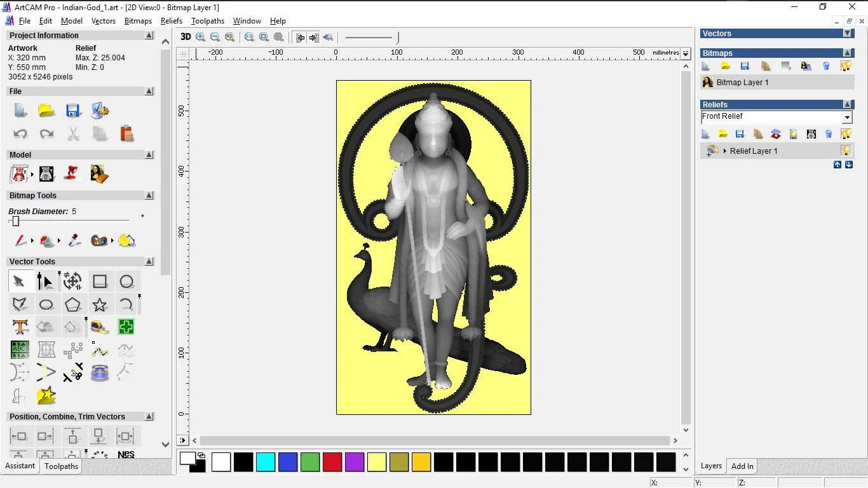
Task: Click the horizontal scrollbar under the canvas
Action: coord(435,440)
